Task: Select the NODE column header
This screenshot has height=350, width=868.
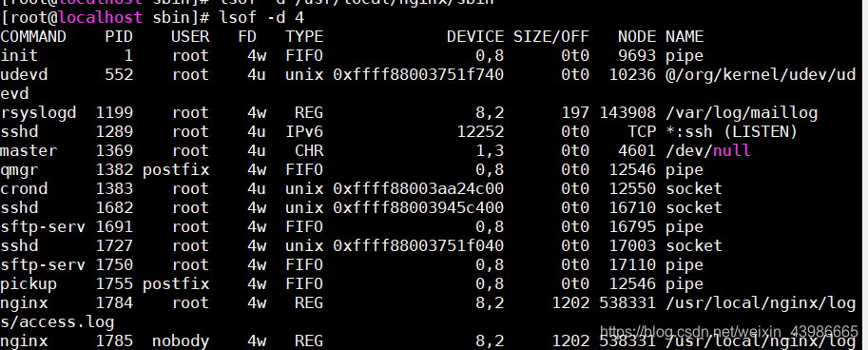Action: click(637, 37)
